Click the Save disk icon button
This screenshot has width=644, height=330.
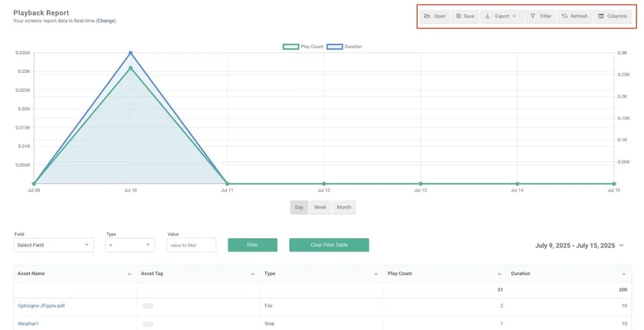tap(465, 16)
